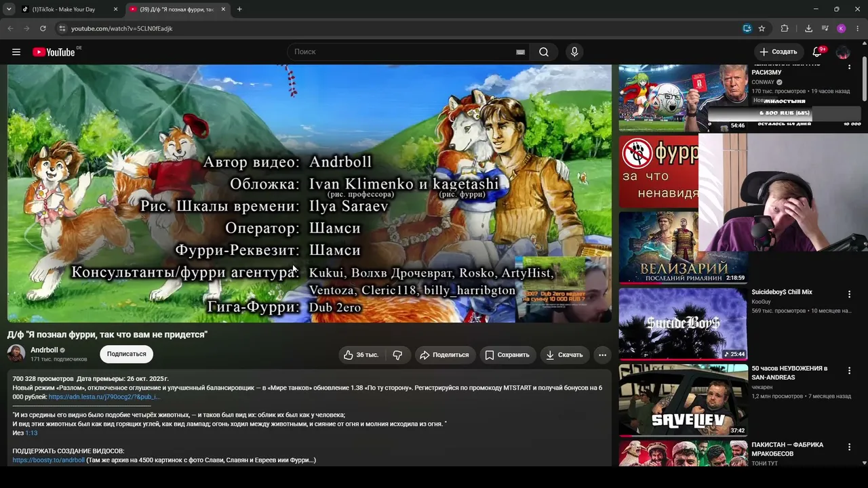
Task: Click the 171 тыс. подписчиков subscriber count
Action: (59, 359)
